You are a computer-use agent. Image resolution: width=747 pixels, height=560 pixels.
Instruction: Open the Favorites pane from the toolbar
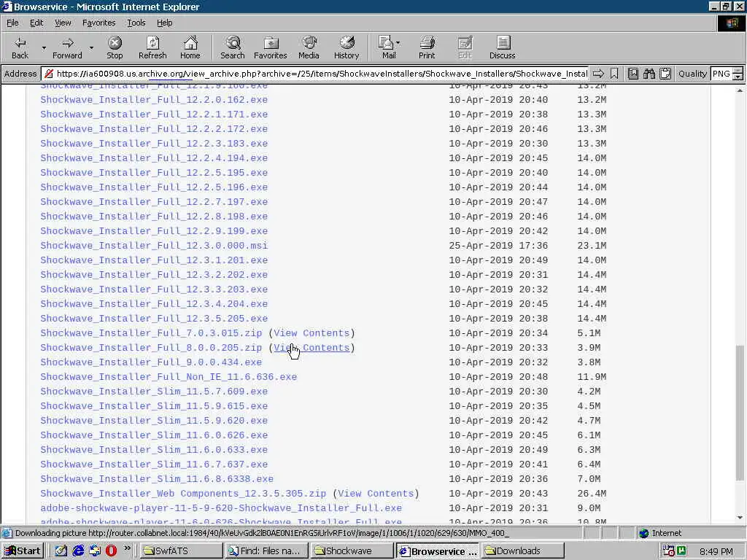[270, 47]
